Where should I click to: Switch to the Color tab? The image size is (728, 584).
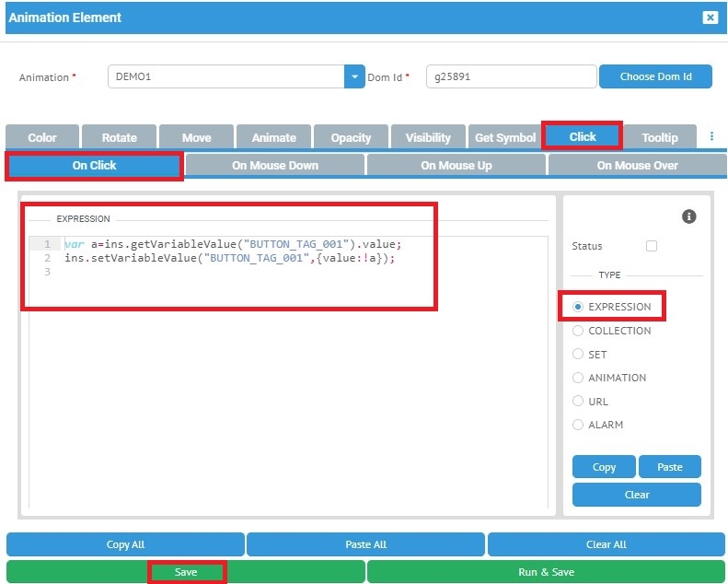42,137
